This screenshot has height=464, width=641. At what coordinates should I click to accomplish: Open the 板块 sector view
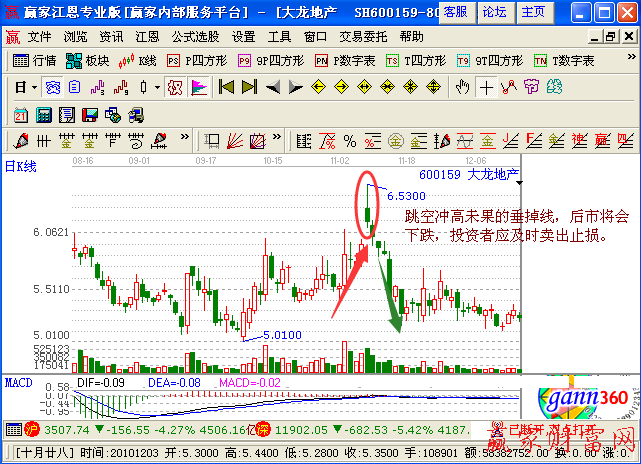coord(87,61)
